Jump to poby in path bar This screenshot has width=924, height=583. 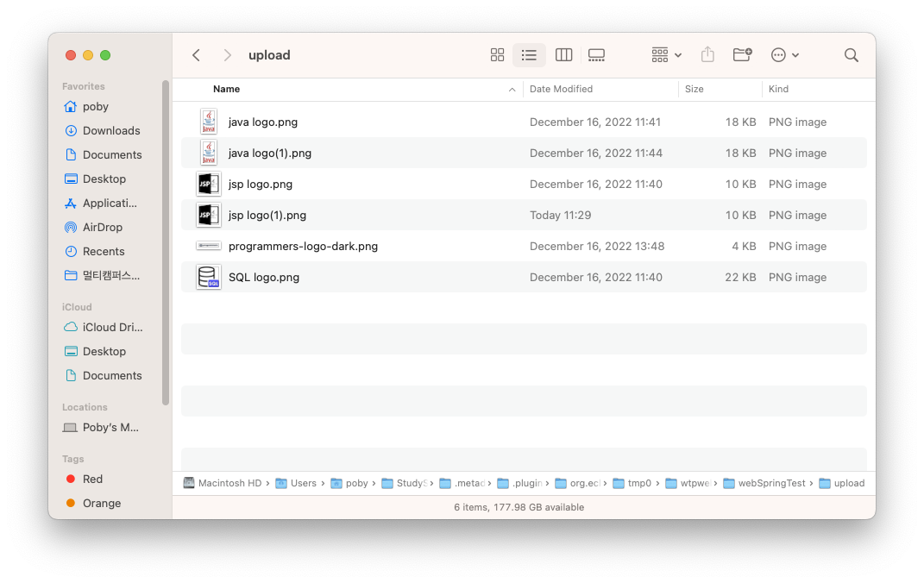pyautogui.click(x=349, y=484)
